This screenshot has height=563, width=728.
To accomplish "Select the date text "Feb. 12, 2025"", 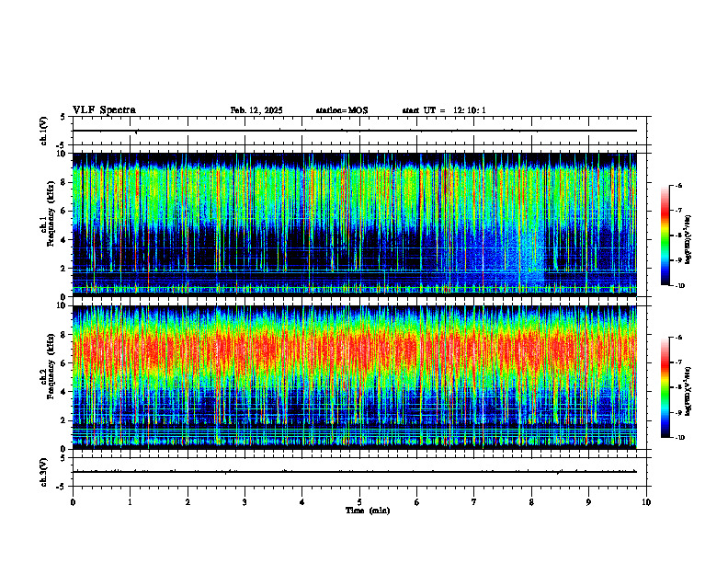I will point(256,110).
